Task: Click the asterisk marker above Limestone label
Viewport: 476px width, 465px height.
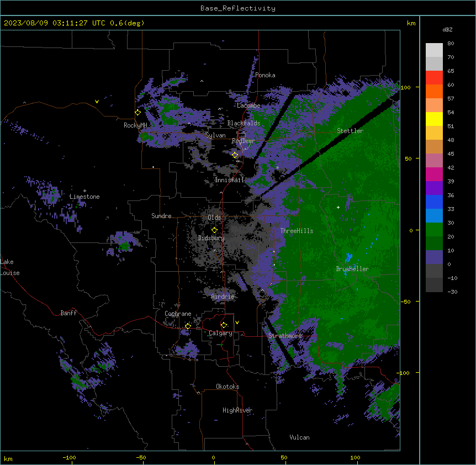Action: click(84, 191)
